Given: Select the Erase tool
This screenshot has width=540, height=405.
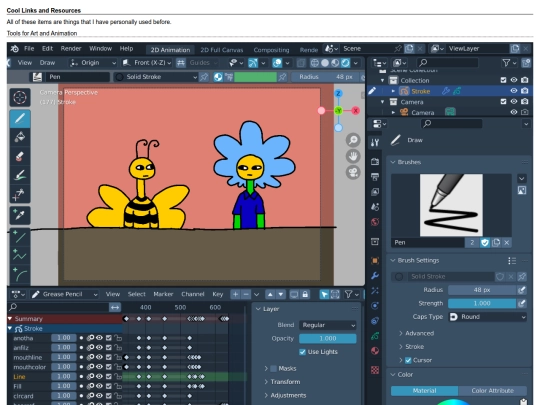Looking at the screenshot, I should click(x=20, y=156).
